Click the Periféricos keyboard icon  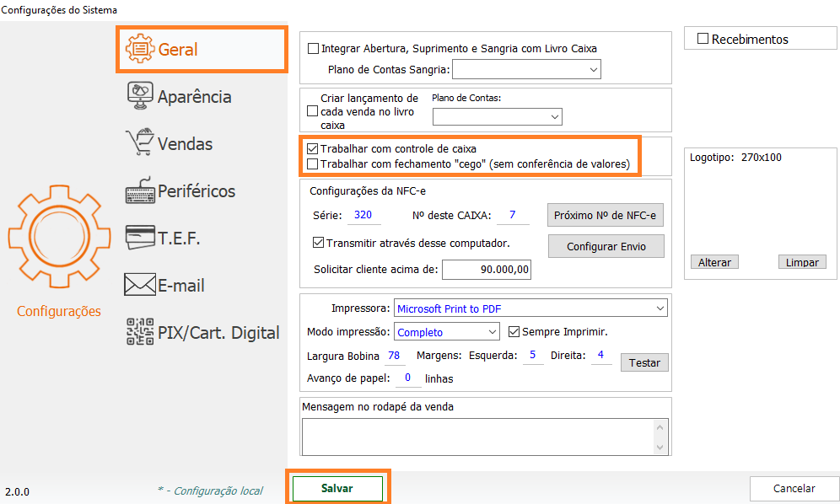pyautogui.click(x=140, y=190)
